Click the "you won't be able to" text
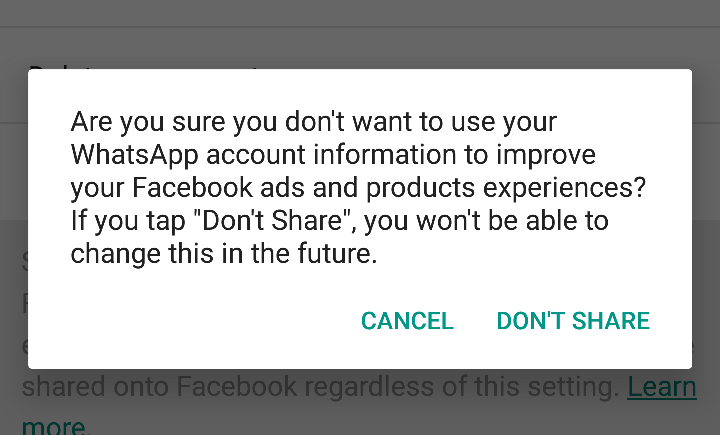The height and width of the screenshot is (435, 720). [486, 220]
